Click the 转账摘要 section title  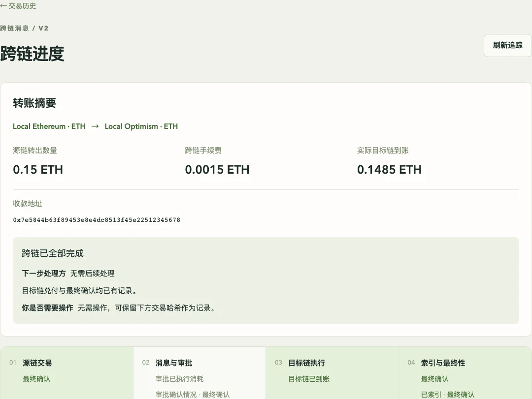[x=34, y=103]
